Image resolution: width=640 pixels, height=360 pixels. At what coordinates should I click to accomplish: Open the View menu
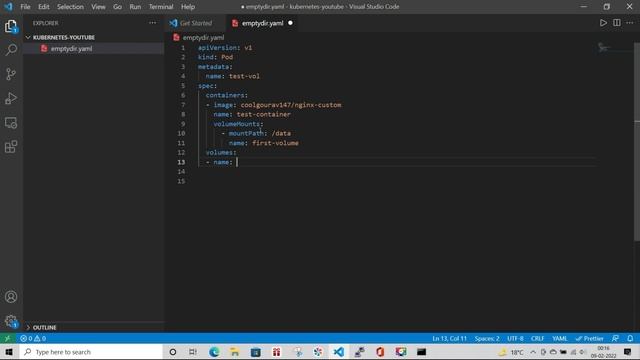98,7
